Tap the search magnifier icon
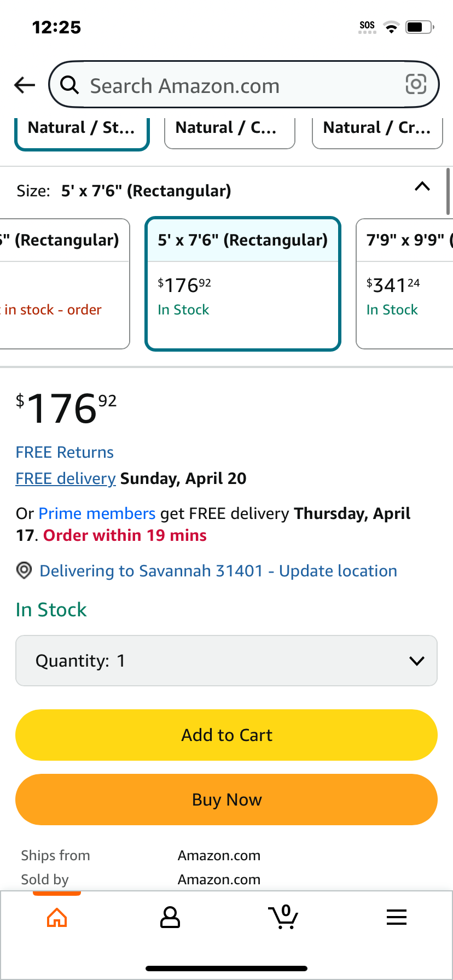453x980 pixels. pos(69,85)
